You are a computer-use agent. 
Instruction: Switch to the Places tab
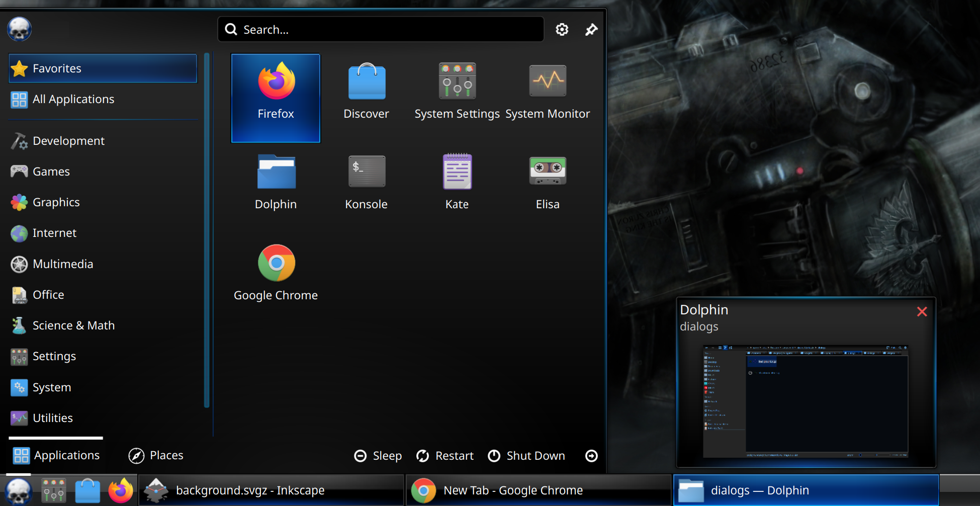point(156,455)
